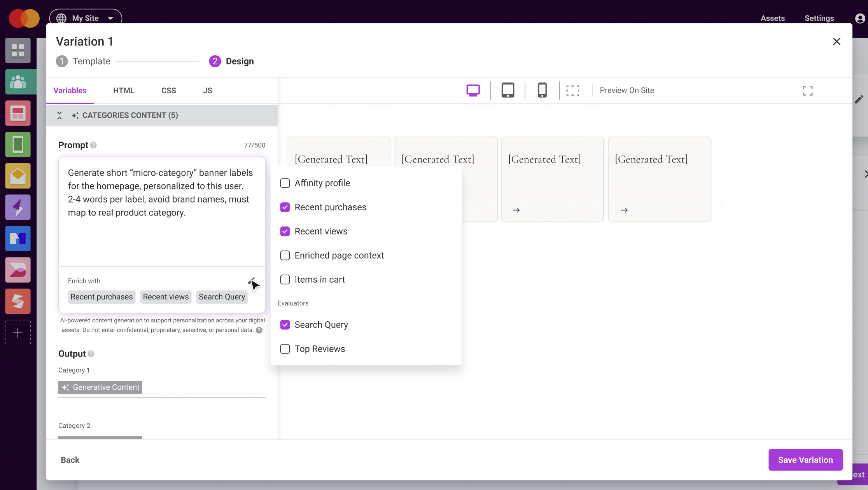Image resolution: width=868 pixels, height=490 pixels.
Task: Click inside the Prompt text area
Action: tap(162, 212)
